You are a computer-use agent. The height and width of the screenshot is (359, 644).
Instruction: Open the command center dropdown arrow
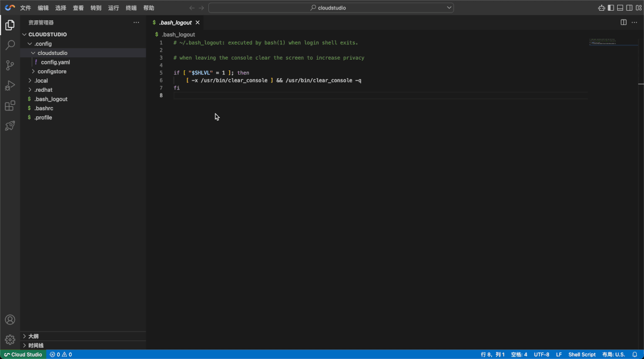point(449,8)
